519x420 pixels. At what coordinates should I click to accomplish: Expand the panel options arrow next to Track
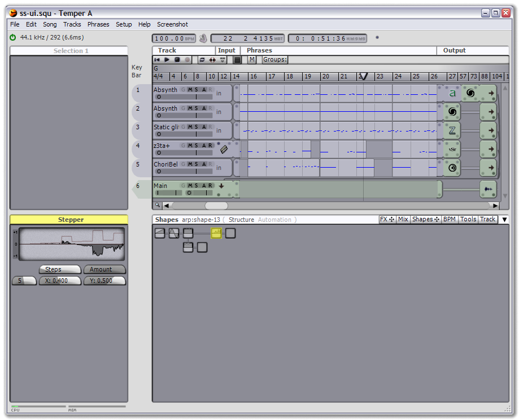pyautogui.click(x=504, y=220)
